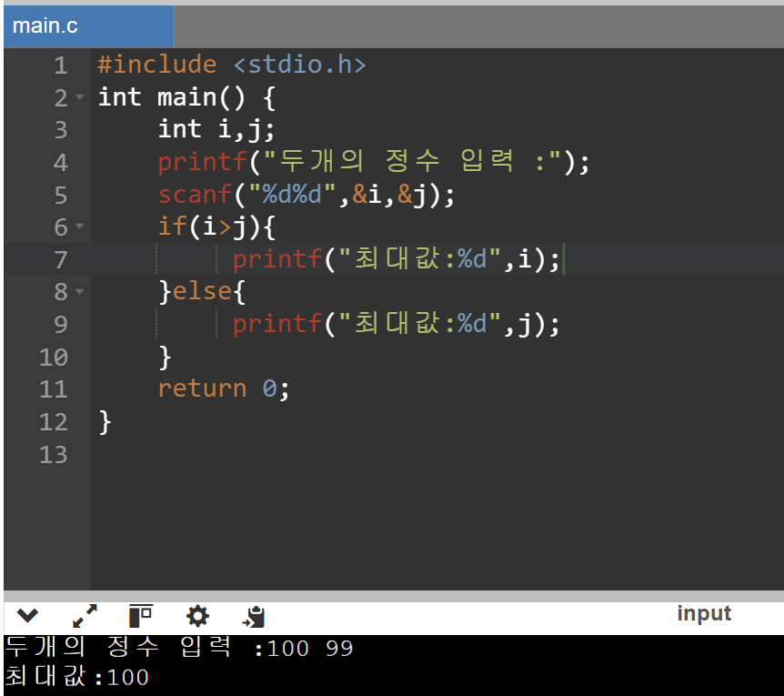This screenshot has height=696, width=784.
Task: Place cursor on #include <stdio.h> line
Action: [232, 65]
